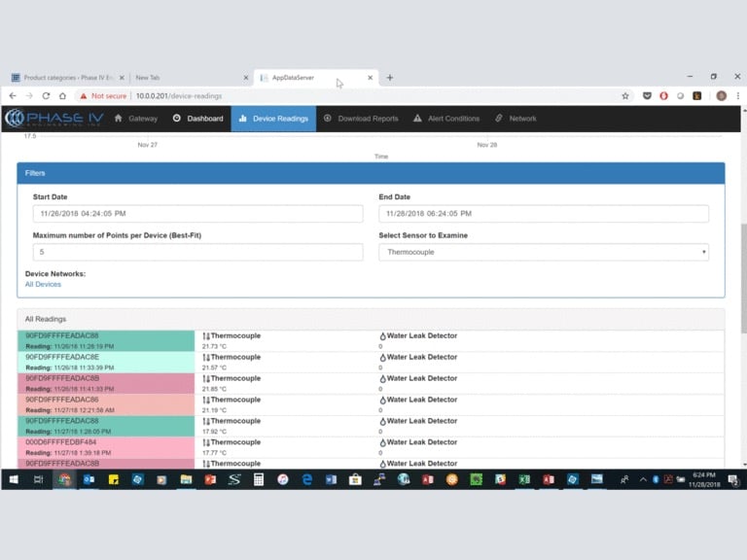Switch to the Product categories browser tab
Image resolution: width=747 pixels, height=560 pixels.
pos(63,78)
